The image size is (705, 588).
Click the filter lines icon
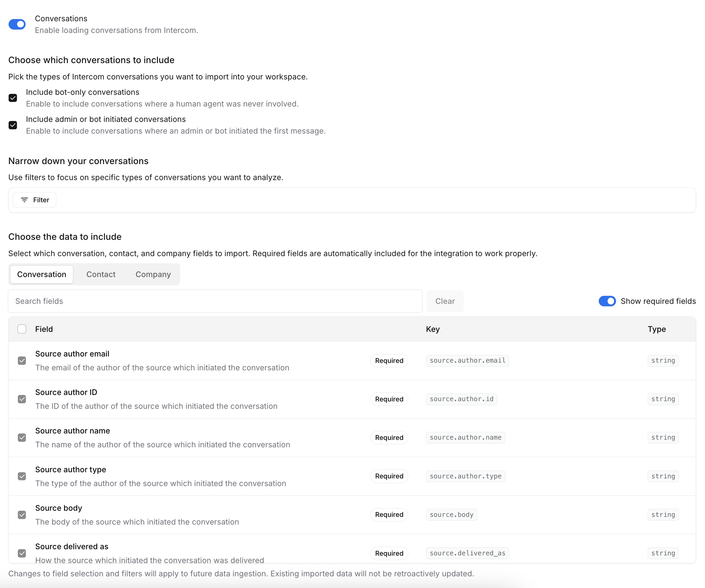point(24,200)
